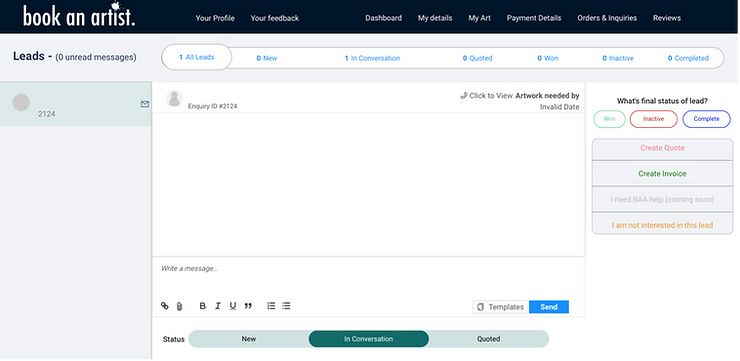740x361 pixels.
Task: Click the (0 unread messages) text
Action: point(96,58)
